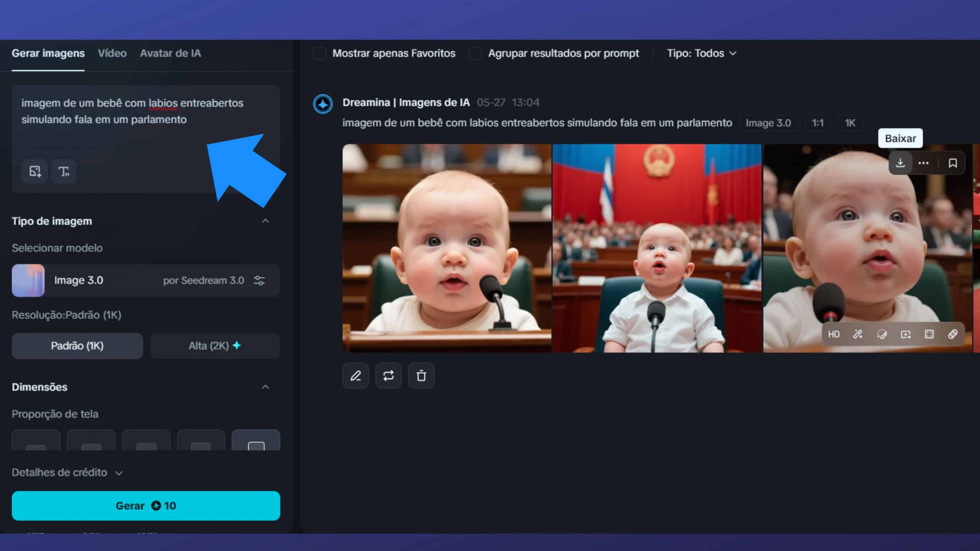
Task: Click the HD upscale icon
Action: point(833,334)
